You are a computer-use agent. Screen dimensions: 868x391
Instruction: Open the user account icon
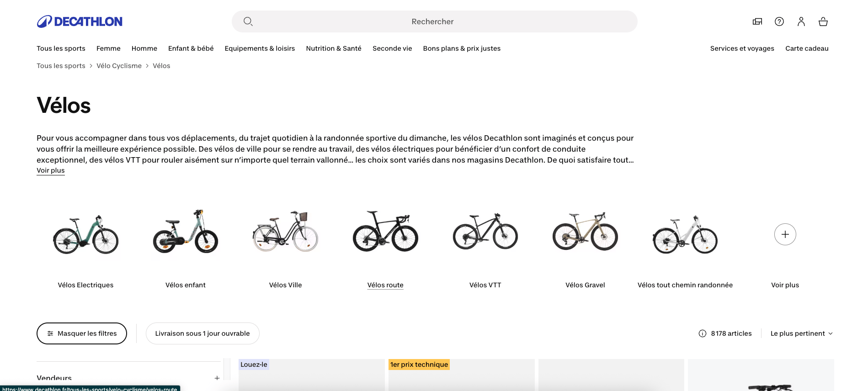801,21
